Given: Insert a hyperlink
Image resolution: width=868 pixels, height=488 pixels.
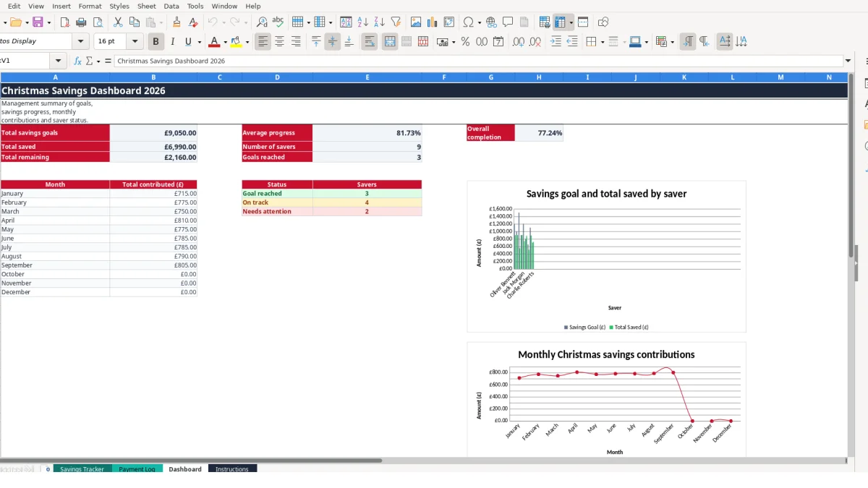Looking at the screenshot, I should (491, 22).
